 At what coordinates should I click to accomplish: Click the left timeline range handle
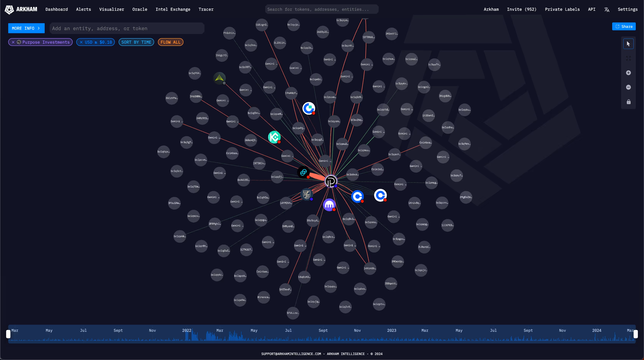pos(8,334)
